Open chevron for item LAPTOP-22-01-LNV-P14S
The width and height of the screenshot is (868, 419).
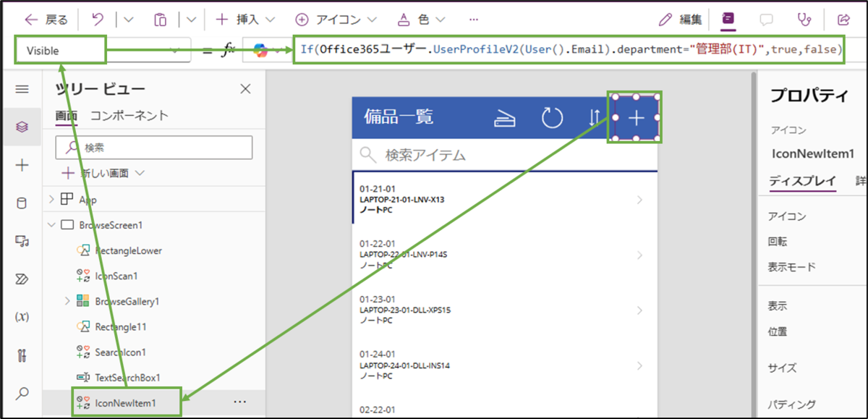639,255
